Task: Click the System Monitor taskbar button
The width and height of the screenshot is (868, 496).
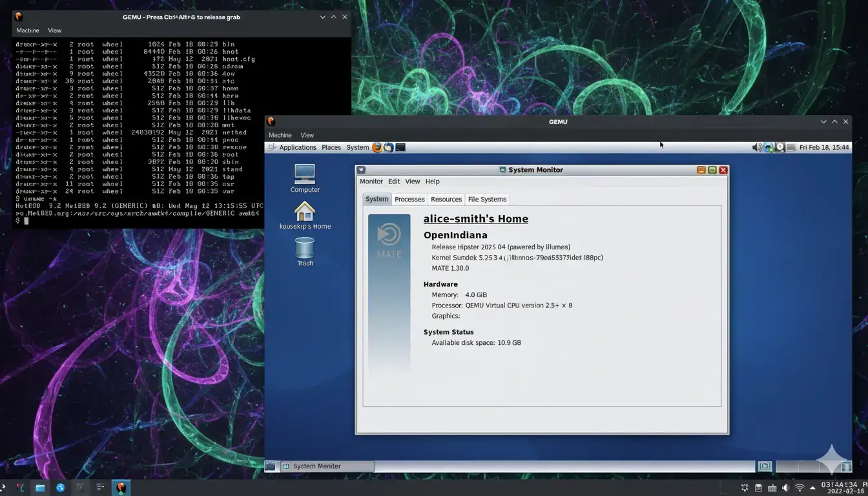Action: pyautogui.click(x=327, y=466)
